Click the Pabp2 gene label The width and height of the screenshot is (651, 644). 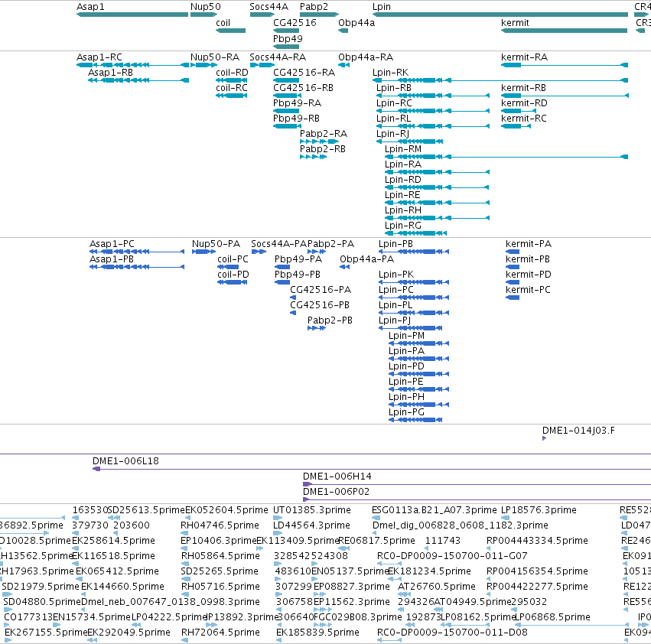[x=314, y=7]
